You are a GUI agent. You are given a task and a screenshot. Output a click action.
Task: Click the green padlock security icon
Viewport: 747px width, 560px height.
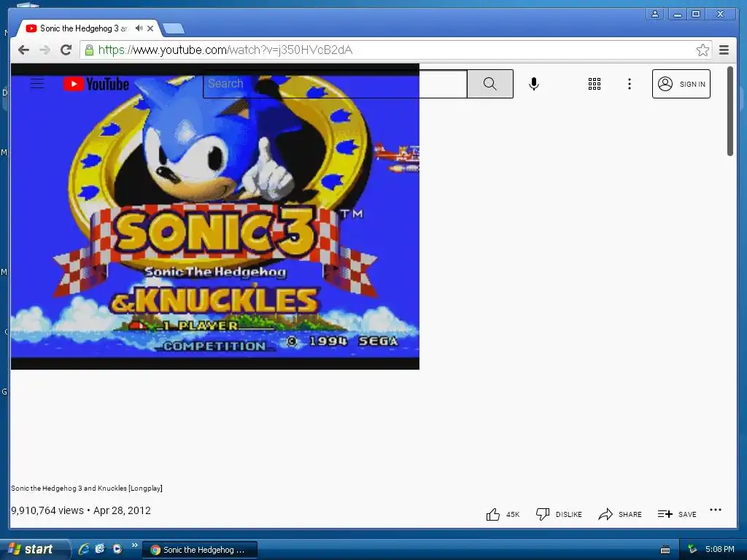pos(89,50)
